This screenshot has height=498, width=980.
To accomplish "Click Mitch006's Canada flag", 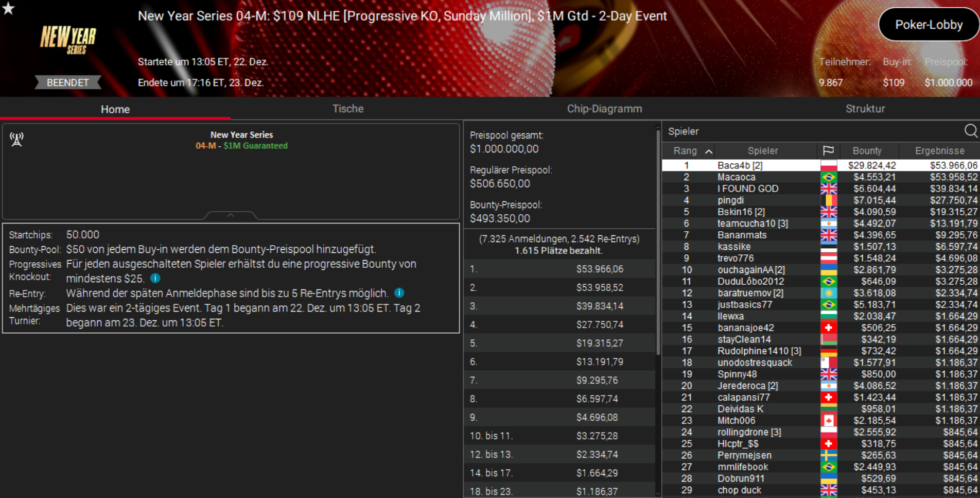I will pyautogui.click(x=829, y=421).
